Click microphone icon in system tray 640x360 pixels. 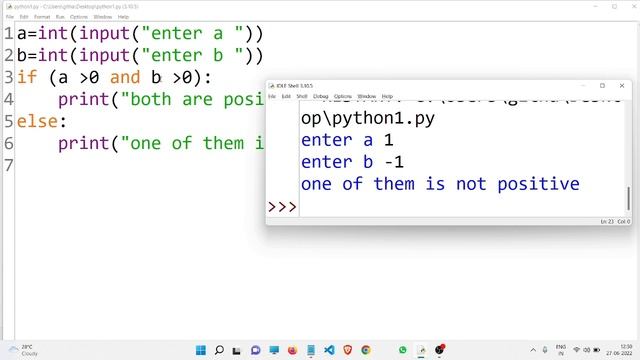545,350
